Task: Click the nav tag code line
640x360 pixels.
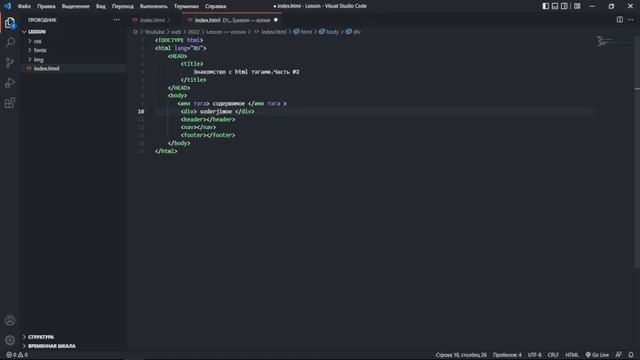Action: pos(198,127)
